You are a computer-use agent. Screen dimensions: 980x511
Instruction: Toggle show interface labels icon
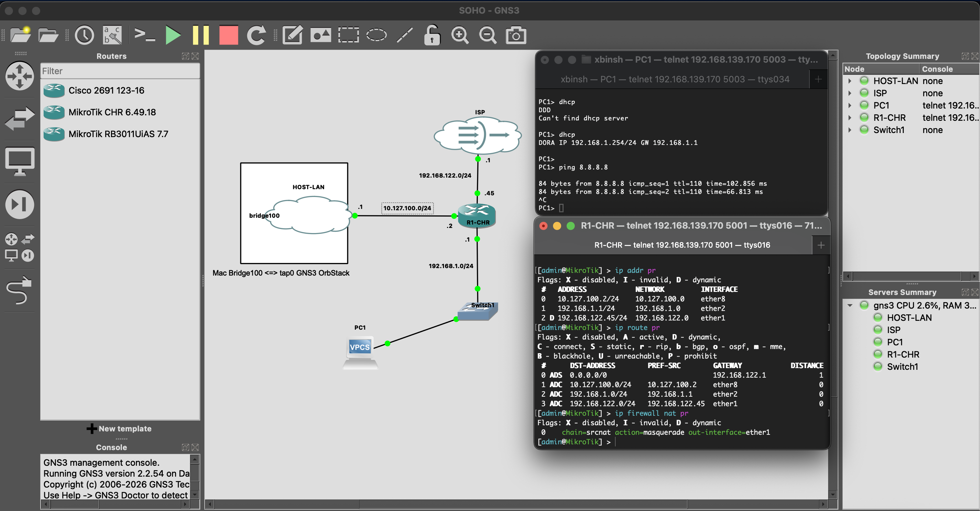tap(113, 35)
